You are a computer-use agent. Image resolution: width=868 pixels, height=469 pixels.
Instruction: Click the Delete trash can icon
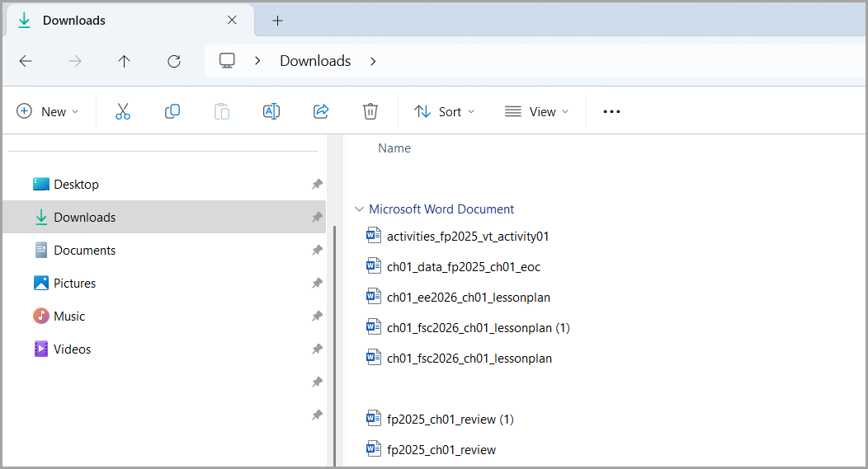tap(370, 112)
